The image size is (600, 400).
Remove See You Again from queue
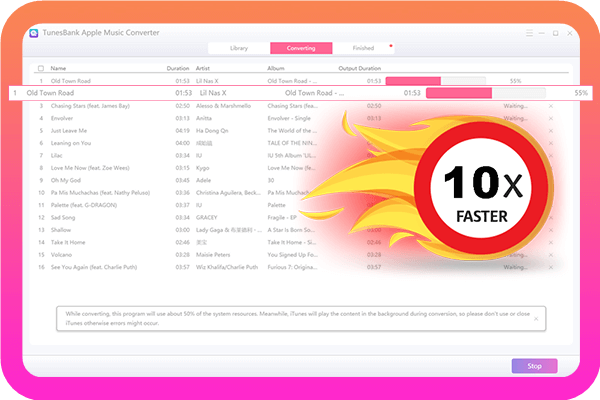tap(551, 267)
